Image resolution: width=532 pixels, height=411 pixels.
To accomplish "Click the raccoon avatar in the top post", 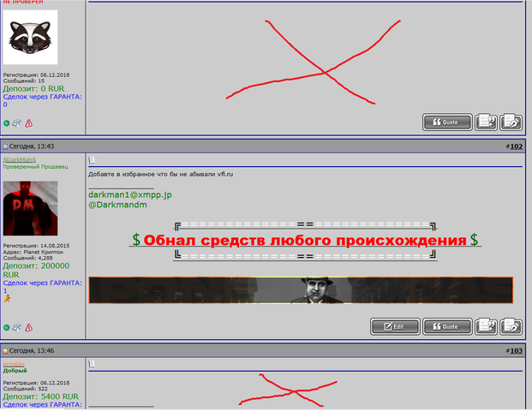I will [x=30, y=37].
